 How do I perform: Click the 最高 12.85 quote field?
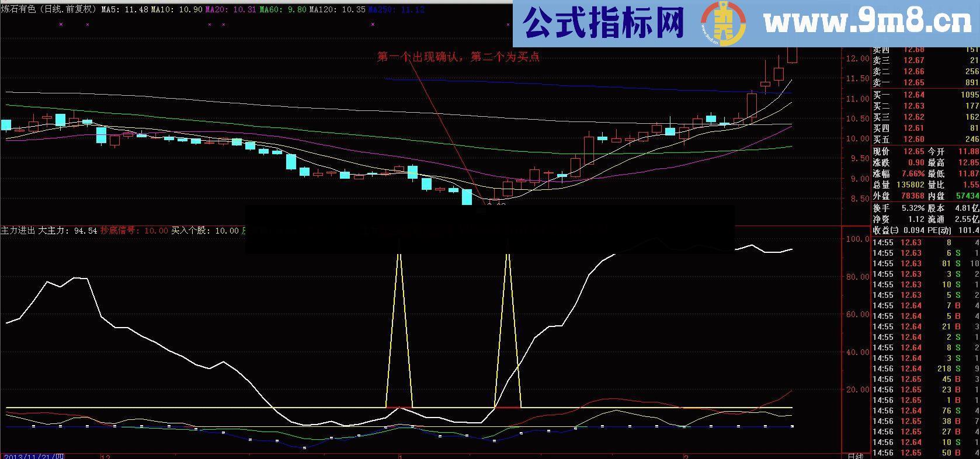click(x=954, y=162)
